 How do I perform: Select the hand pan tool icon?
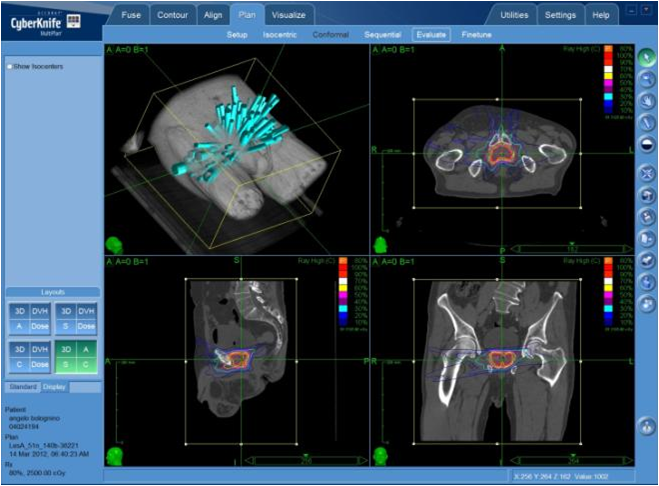647,101
